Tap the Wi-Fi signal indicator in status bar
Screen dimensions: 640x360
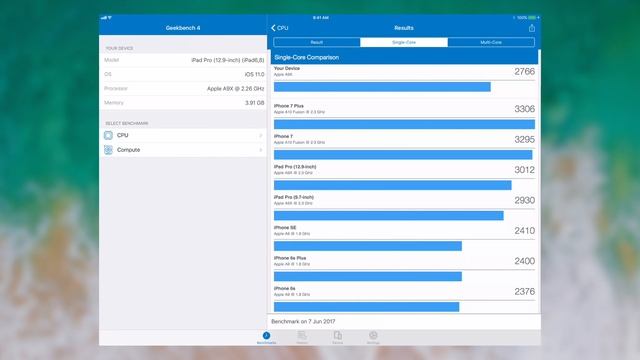pos(109,18)
